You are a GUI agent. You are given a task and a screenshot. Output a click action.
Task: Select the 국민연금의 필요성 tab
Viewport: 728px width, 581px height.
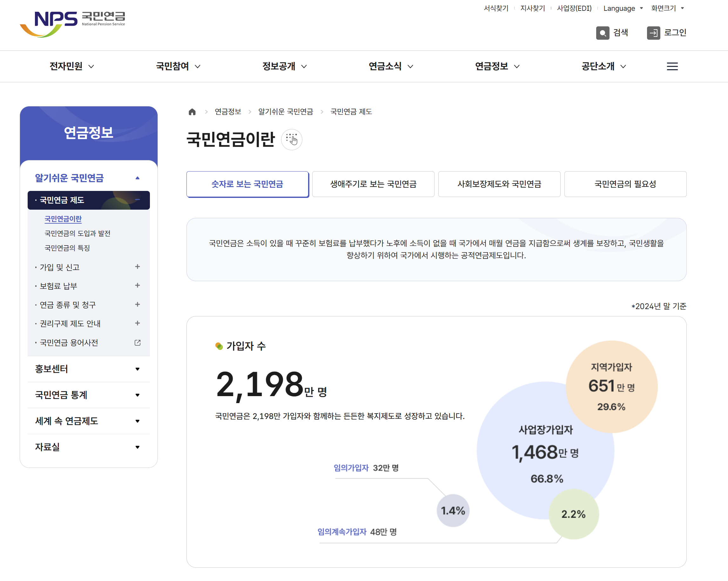point(625,184)
